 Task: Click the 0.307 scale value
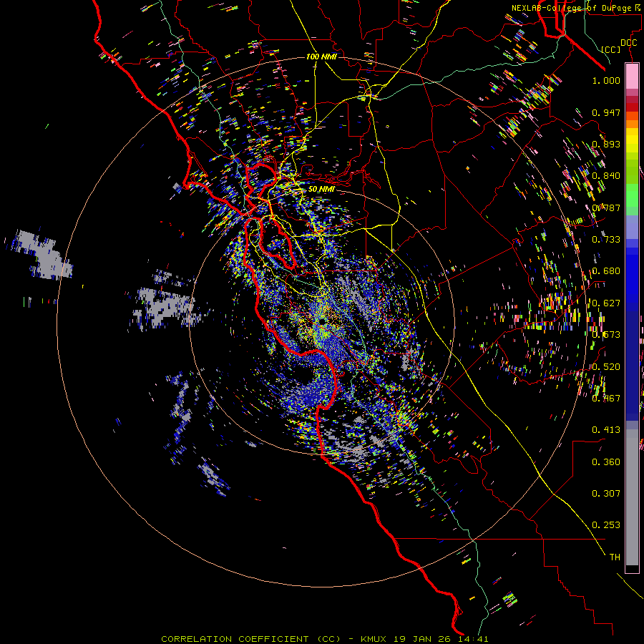(606, 494)
